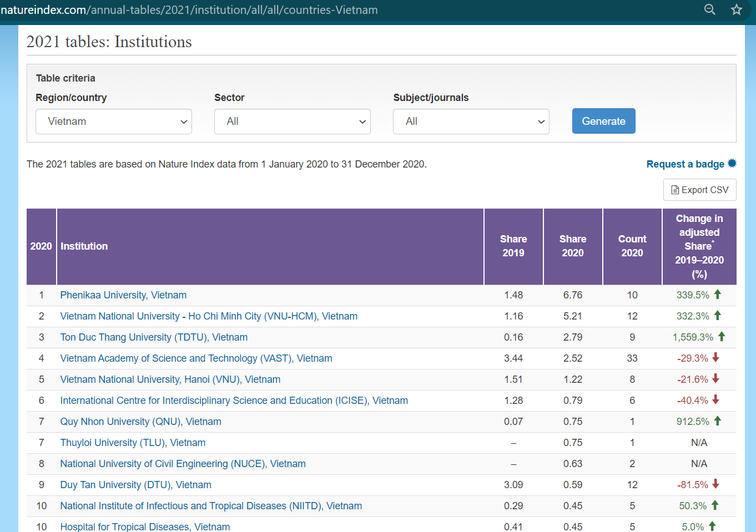Click red down arrow in VAST row

click(715, 357)
